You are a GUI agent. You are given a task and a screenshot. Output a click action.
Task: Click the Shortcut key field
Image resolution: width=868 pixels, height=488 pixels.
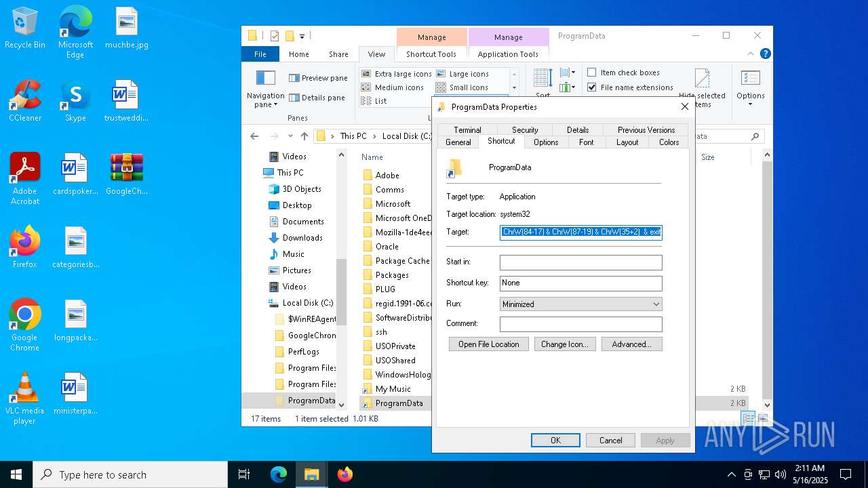pos(580,283)
